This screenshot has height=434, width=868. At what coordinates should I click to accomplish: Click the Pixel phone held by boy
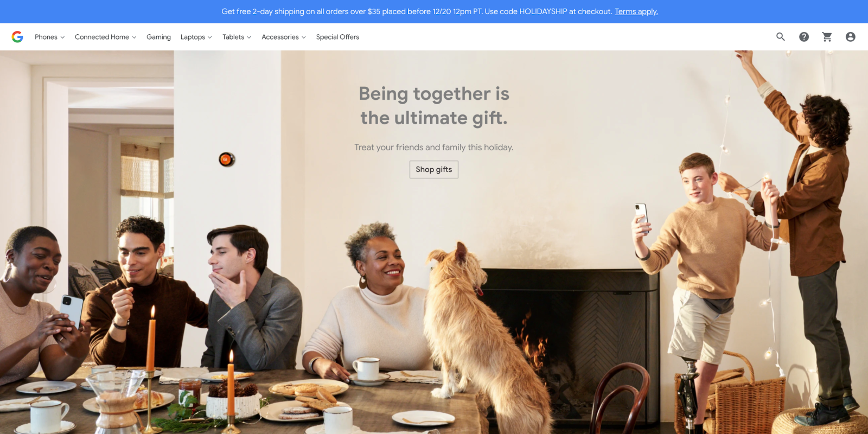tap(642, 218)
